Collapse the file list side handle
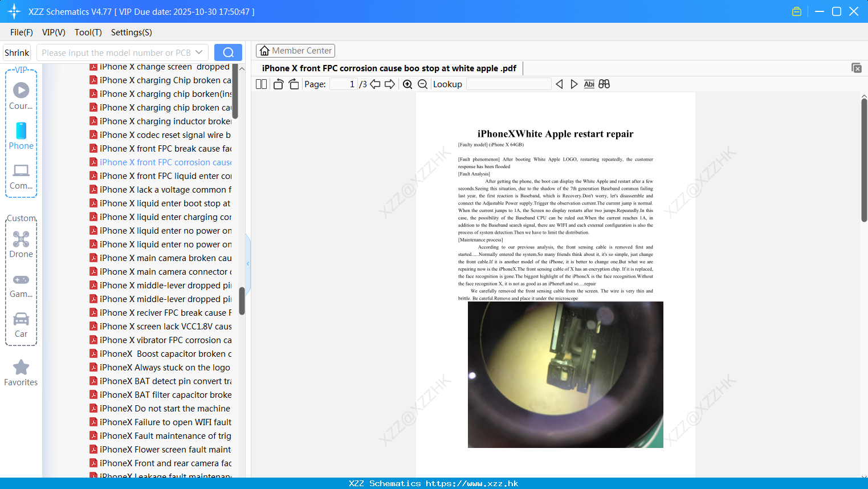The width and height of the screenshot is (868, 489). tap(248, 263)
